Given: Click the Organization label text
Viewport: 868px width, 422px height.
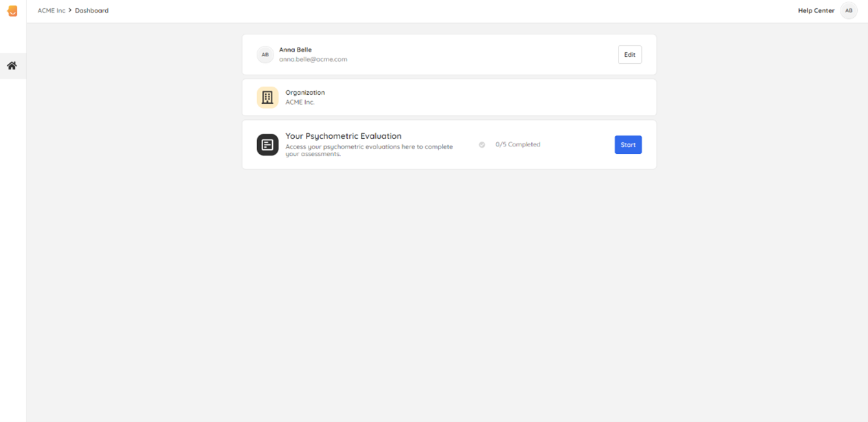Looking at the screenshot, I should click(x=305, y=93).
